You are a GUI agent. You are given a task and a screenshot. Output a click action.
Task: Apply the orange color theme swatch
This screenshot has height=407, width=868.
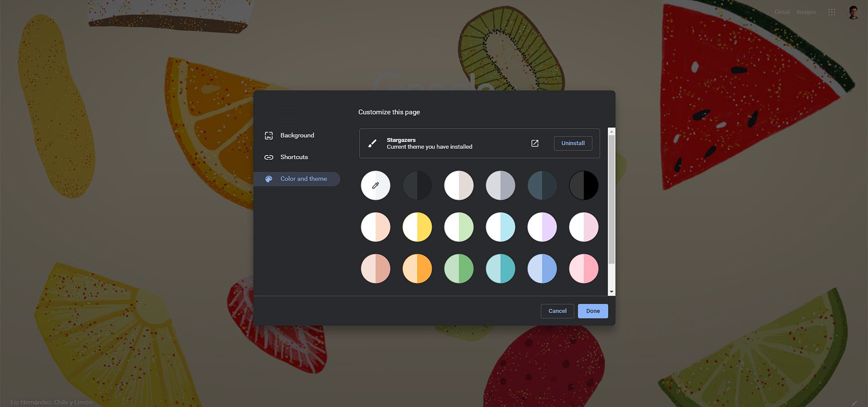point(417,269)
